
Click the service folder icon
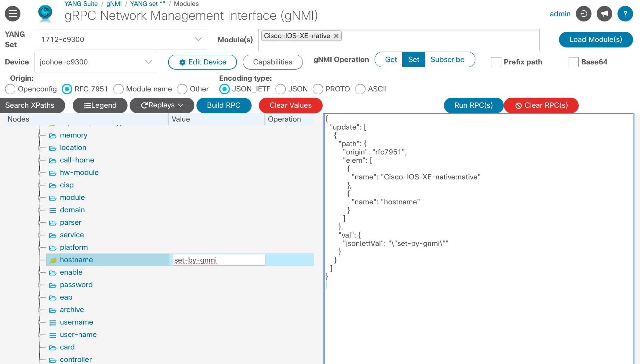53,235
